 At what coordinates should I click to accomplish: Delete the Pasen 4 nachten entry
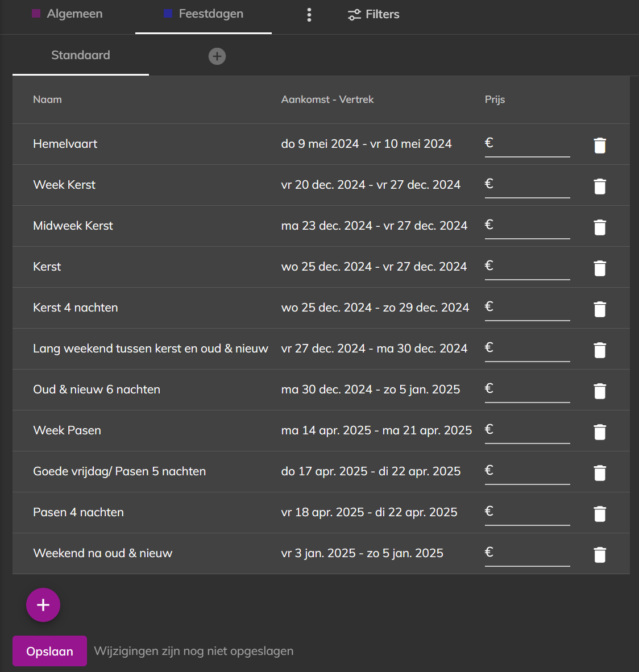[600, 514]
